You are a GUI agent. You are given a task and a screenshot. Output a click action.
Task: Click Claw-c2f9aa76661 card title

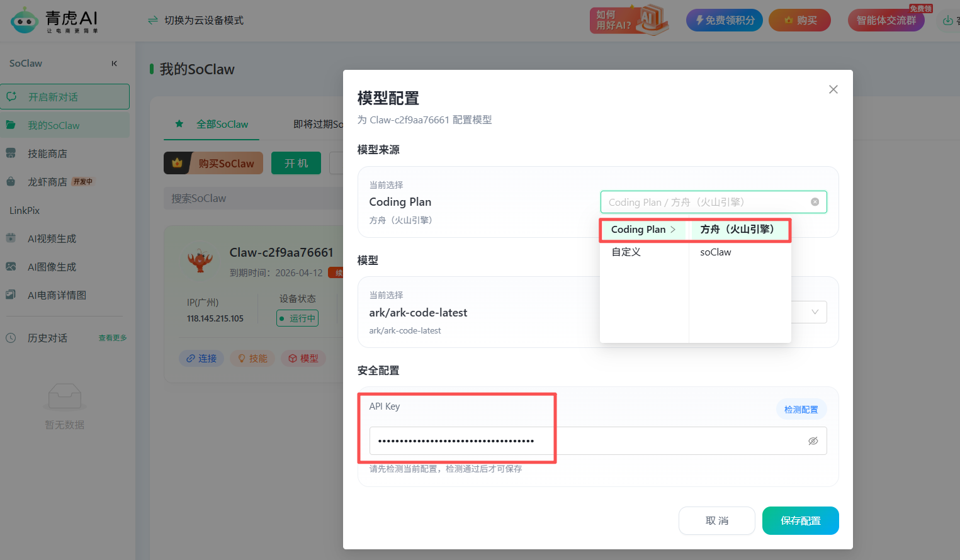281,252
